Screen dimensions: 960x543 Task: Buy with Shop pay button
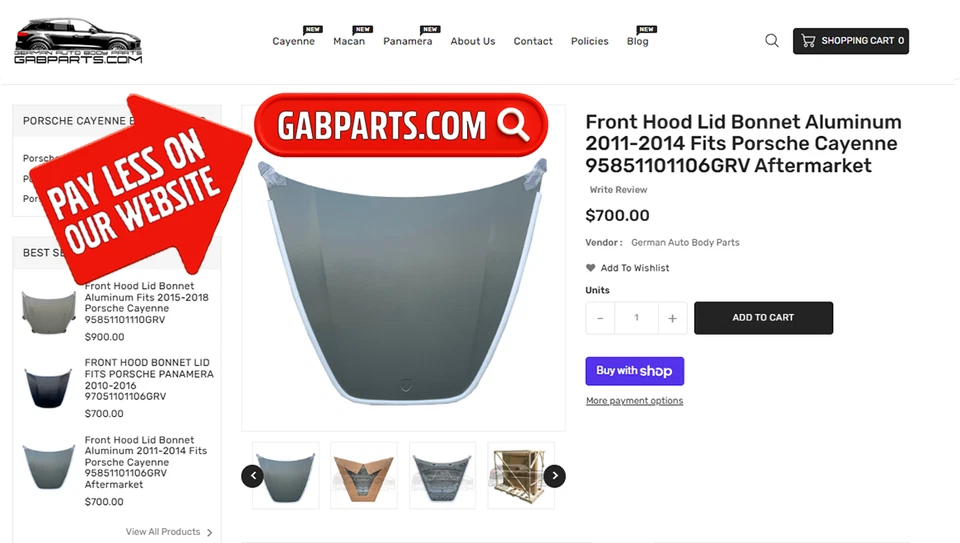tap(634, 371)
